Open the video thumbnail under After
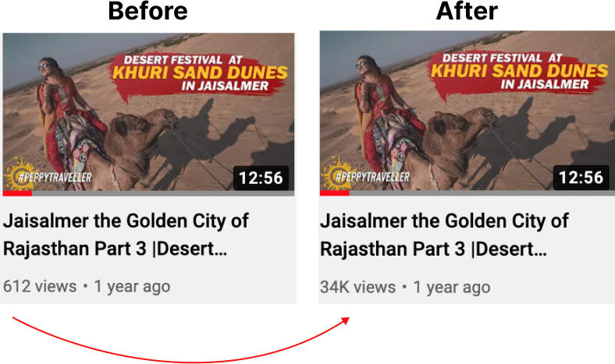615x364 pixels. (467, 113)
